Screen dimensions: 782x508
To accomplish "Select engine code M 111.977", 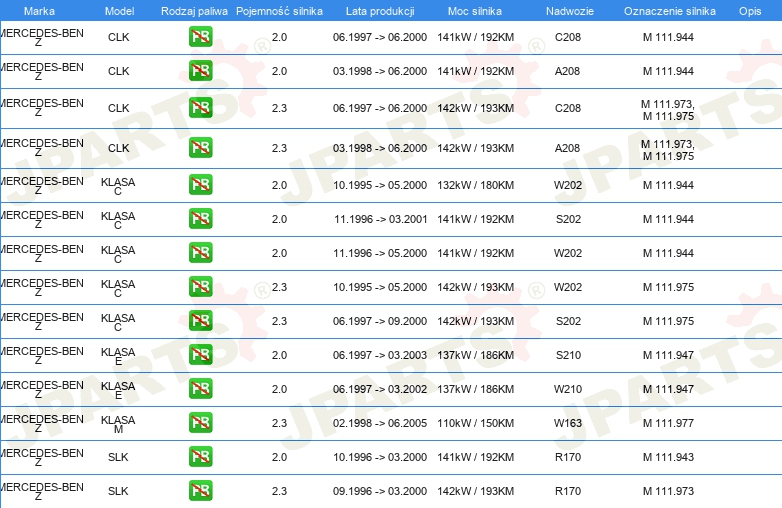I will click(x=668, y=423).
